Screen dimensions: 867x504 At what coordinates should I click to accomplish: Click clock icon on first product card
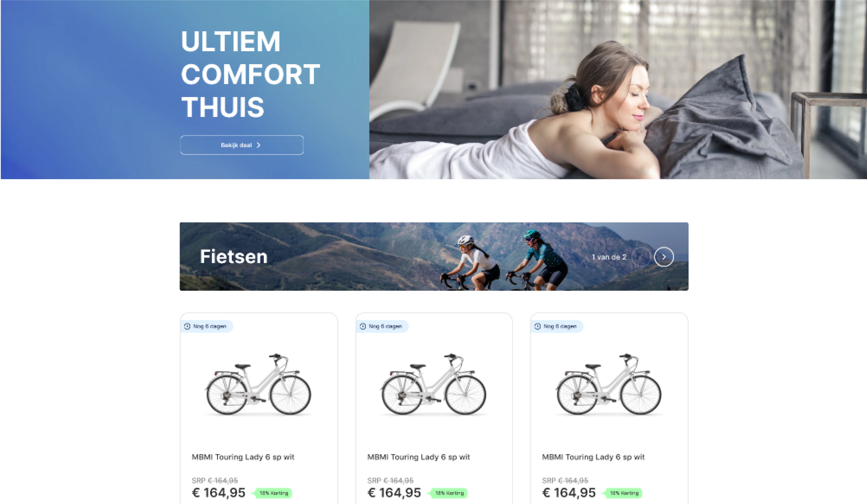tap(187, 326)
